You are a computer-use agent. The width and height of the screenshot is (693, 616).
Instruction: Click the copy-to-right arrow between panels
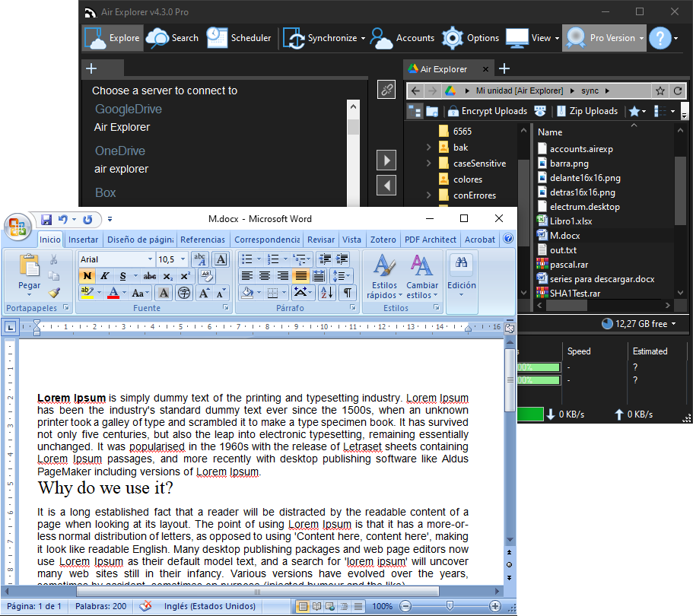click(x=386, y=160)
